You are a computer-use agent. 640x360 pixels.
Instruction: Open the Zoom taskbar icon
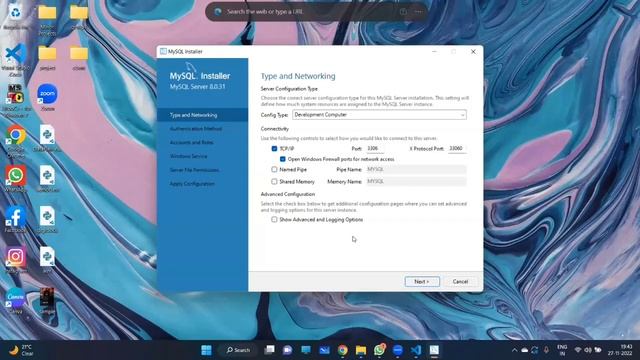pyautogui.click(x=398, y=350)
